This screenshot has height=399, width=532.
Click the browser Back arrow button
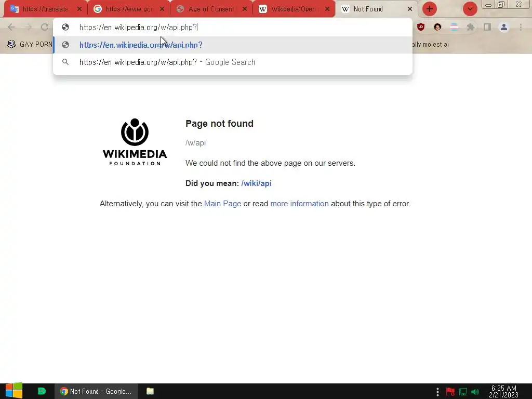tap(11, 27)
